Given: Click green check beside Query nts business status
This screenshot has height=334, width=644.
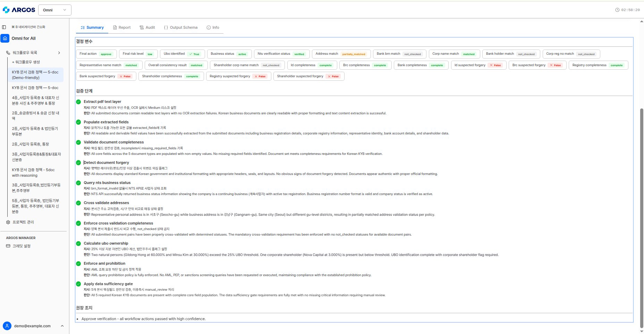Looking at the screenshot, I should tap(78, 183).
